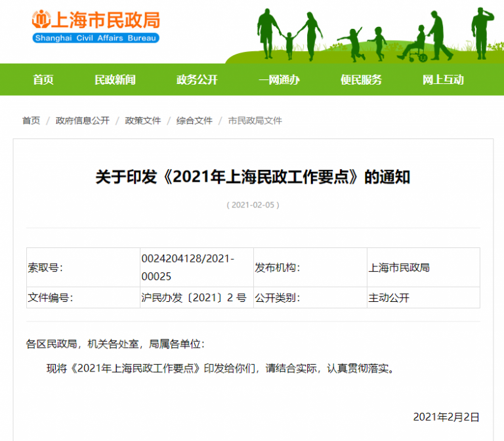Open the 一网通办 navigation item
504x441 pixels.
click(280, 79)
